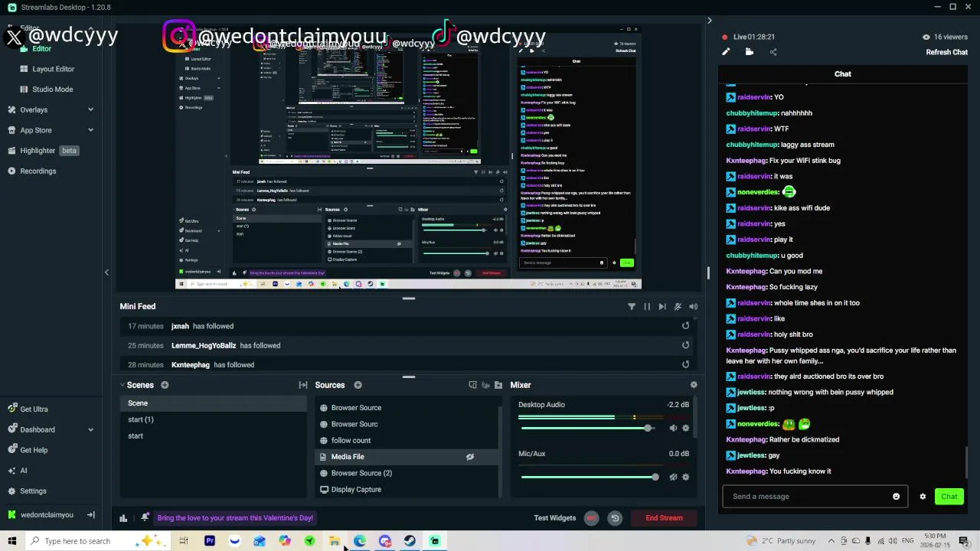Send message with Chat button
Viewport: 980px width, 551px height.
949,497
